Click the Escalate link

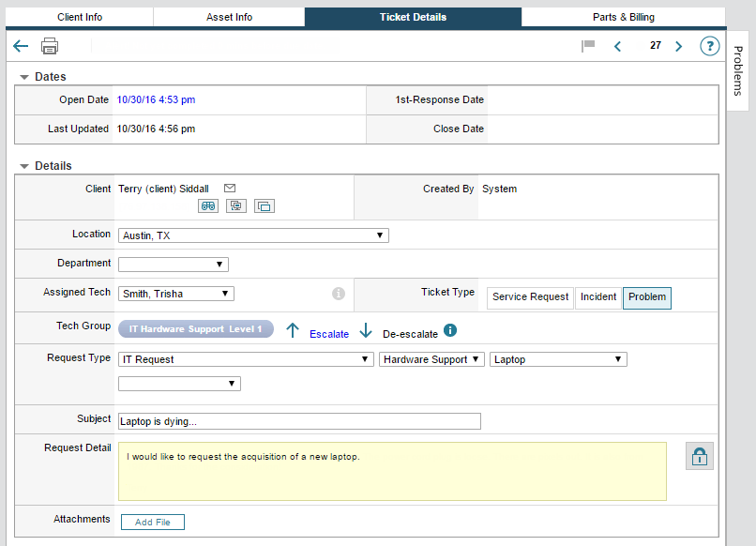329,334
